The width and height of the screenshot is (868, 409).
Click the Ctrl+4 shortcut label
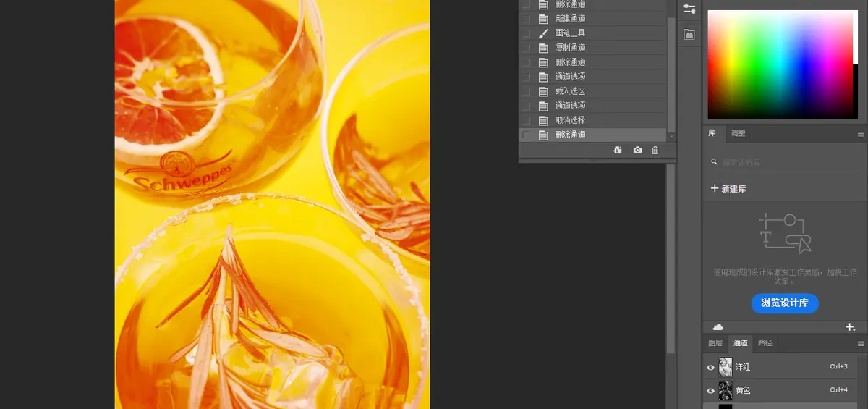(x=840, y=390)
